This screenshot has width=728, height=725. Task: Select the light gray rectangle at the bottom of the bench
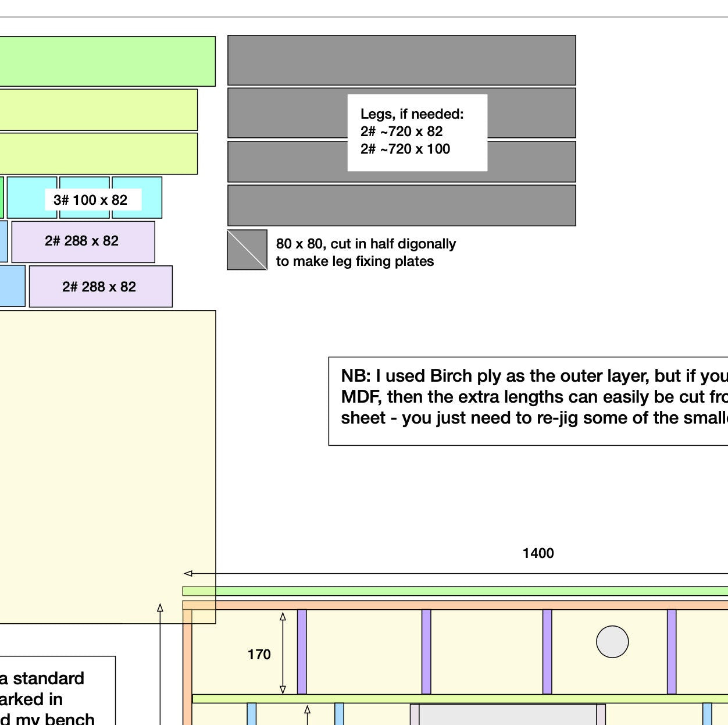(507, 715)
